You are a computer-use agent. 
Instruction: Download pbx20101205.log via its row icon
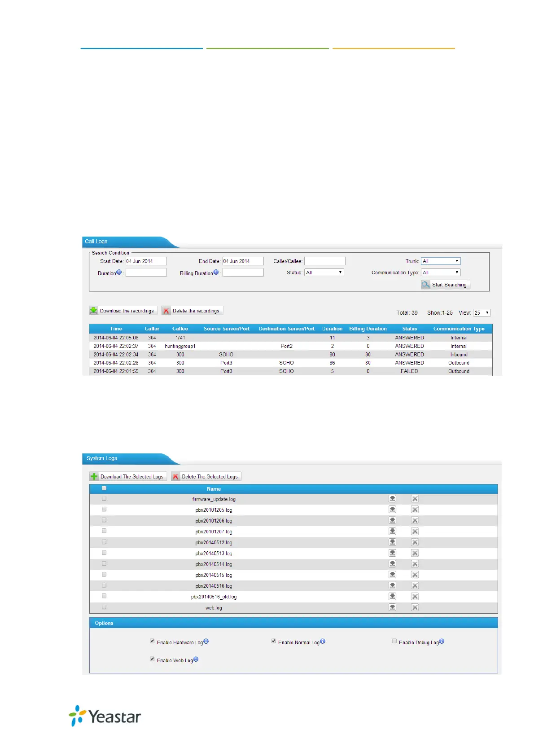(392, 510)
